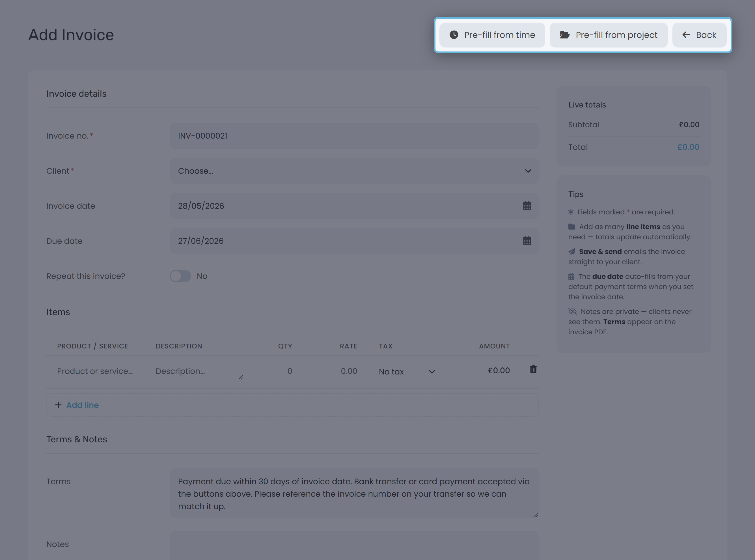Viewport: 755px width, 560px height.
Task: Toggle the Repeat this invoice switch
Action: click(180, 276)
